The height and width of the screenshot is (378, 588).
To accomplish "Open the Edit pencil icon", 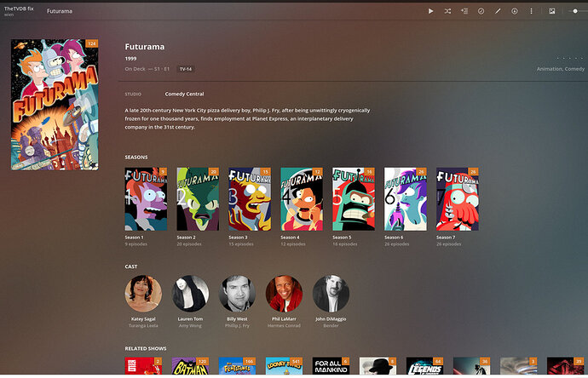I will 498,11.
